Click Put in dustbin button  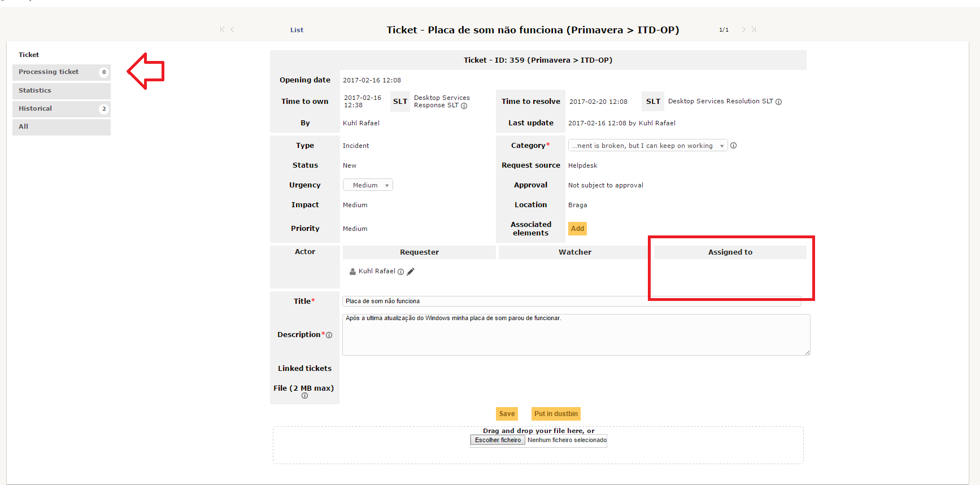556,414
